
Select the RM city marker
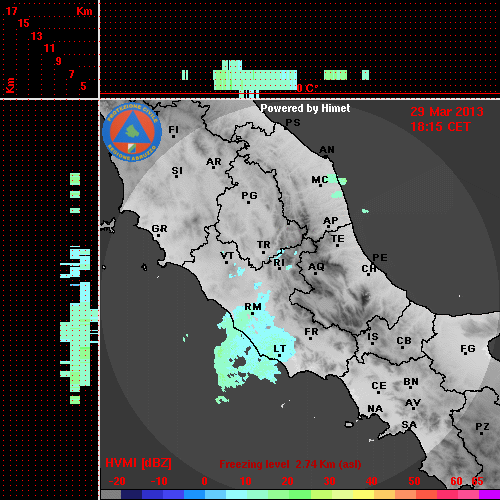click(x=252, y=313)
